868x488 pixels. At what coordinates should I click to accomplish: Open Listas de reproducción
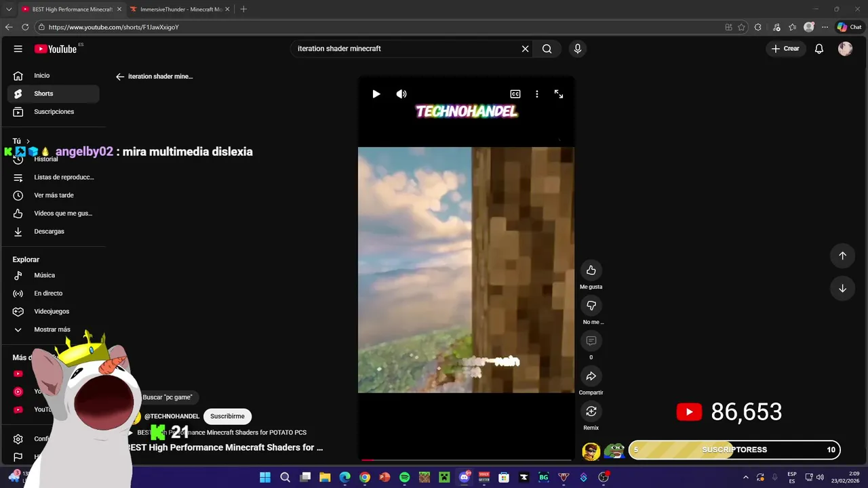point(53,178)
